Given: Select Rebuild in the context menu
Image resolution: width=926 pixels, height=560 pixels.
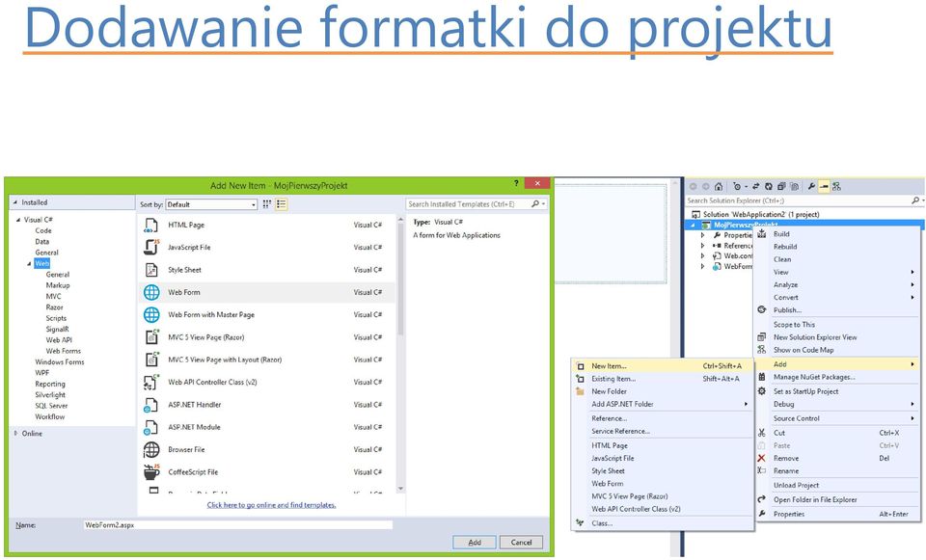Looking at the screenshot, I should [x=837, y=247].
